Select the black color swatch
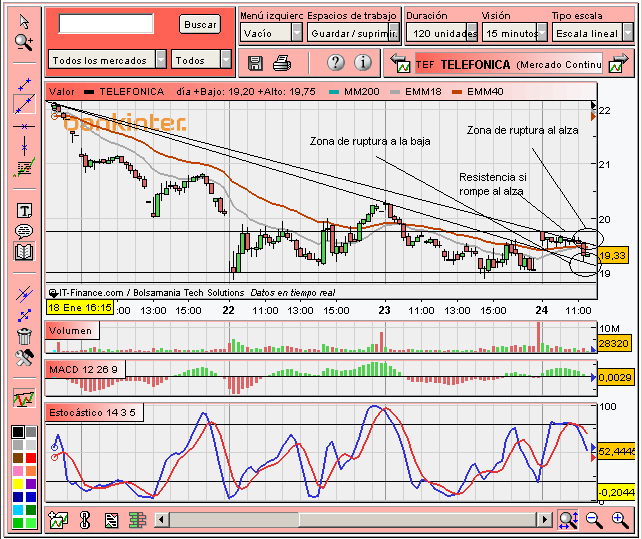The width and height of the screenshot is (642, 539). coord(18,432)
